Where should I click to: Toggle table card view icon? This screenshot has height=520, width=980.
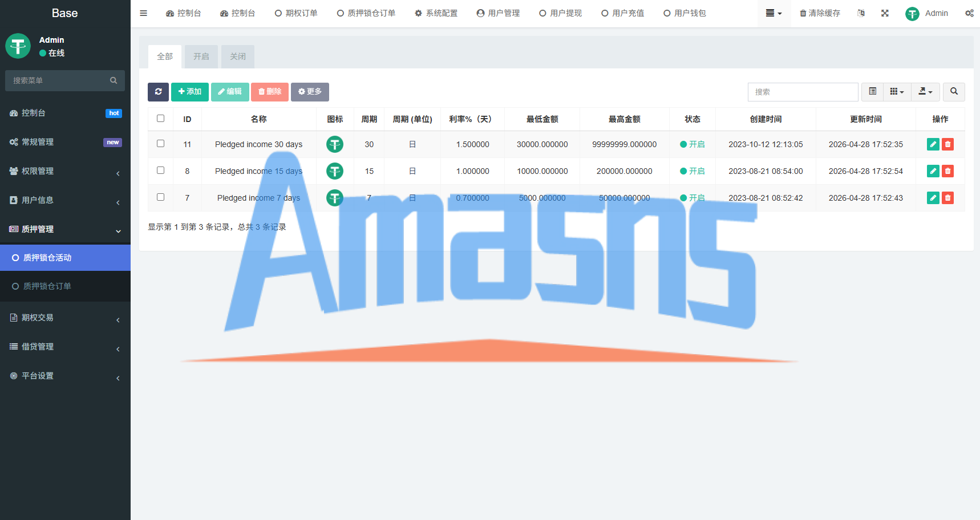tap(872, 92)
